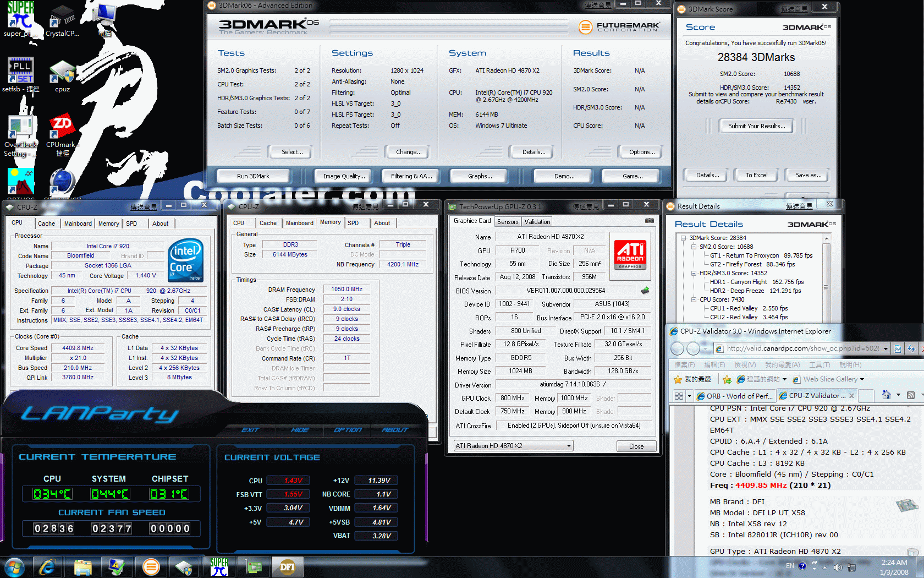Click the ATI Radeon logo in GPU-Z
This screenshot has width=924, height=578.
coord(630,255)
